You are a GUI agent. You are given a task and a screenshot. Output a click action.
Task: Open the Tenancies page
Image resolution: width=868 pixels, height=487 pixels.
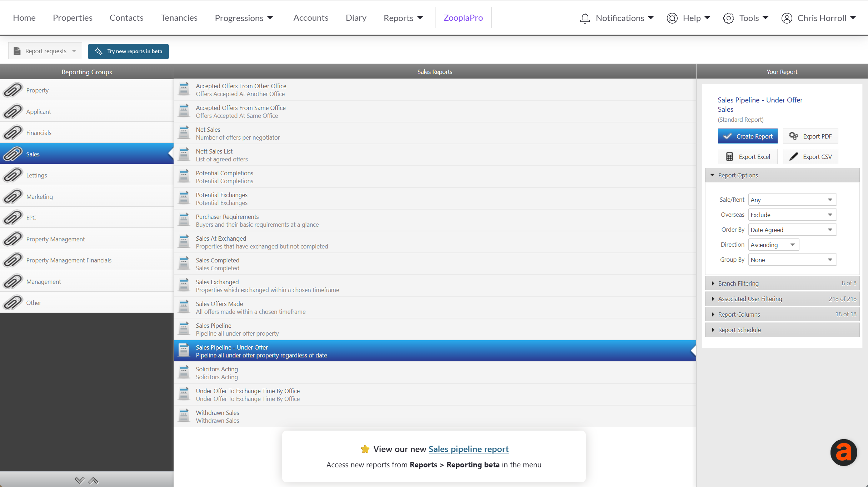179,17
